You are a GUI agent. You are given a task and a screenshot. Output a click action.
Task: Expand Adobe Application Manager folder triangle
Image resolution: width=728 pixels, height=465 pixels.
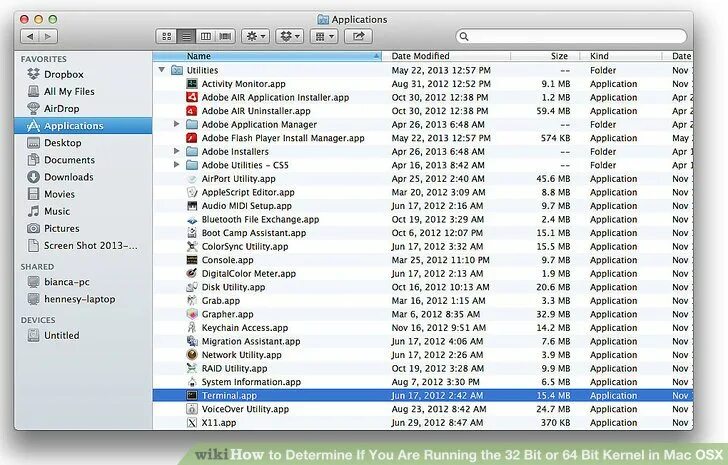click(x=176, y=124)
